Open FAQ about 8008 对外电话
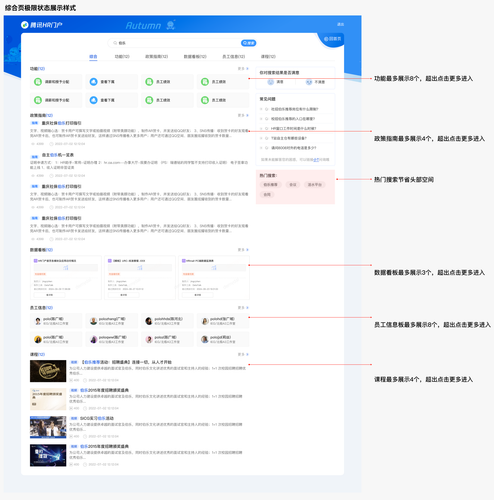The height and width of the screenshot is (500, 494). coord(293,148)
